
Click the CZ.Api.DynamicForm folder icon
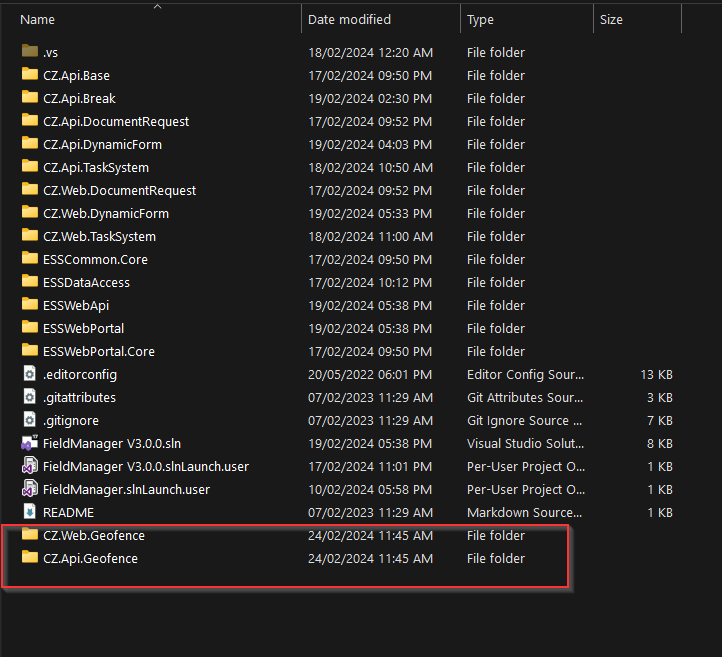coord(30,143)
